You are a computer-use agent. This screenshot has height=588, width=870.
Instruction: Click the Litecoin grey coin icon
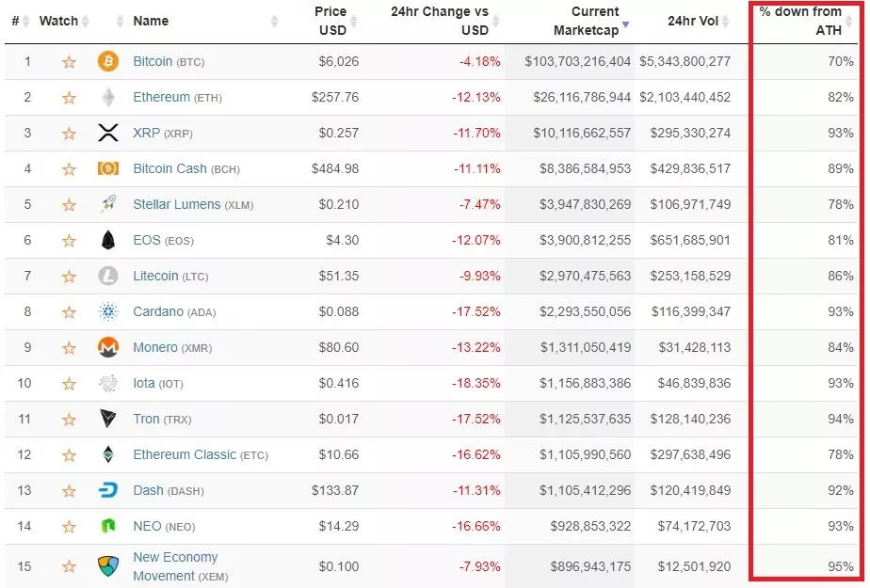click(x=108, y=277)
